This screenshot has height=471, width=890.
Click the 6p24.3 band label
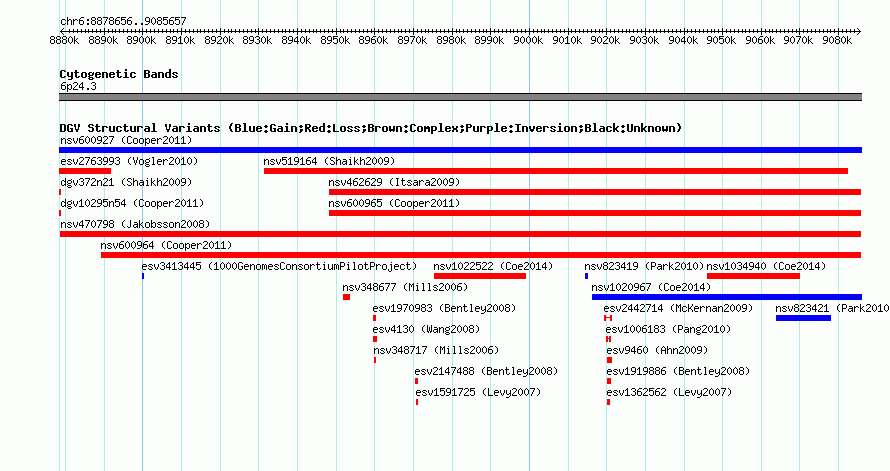[78, 87]
